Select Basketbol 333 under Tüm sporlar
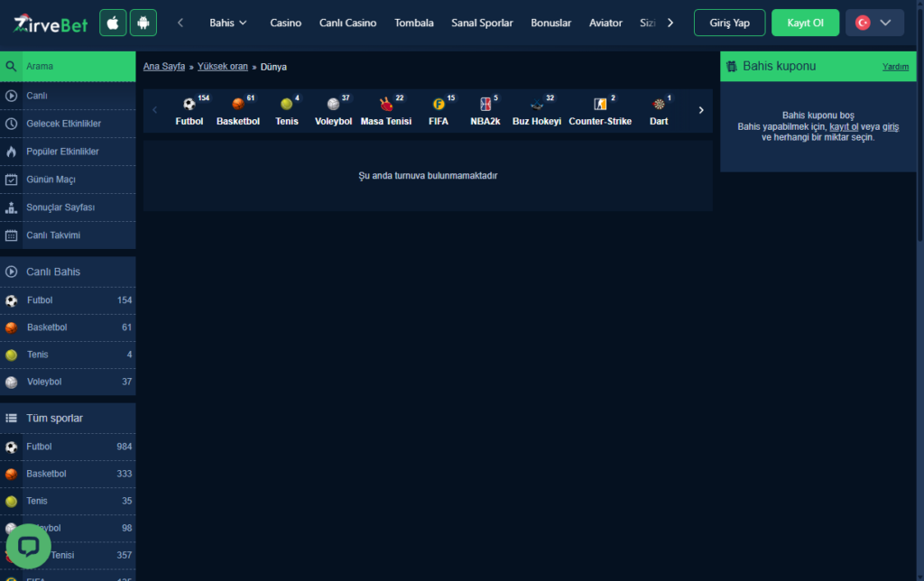Screen dimensions: 924x581 point(68,474)
